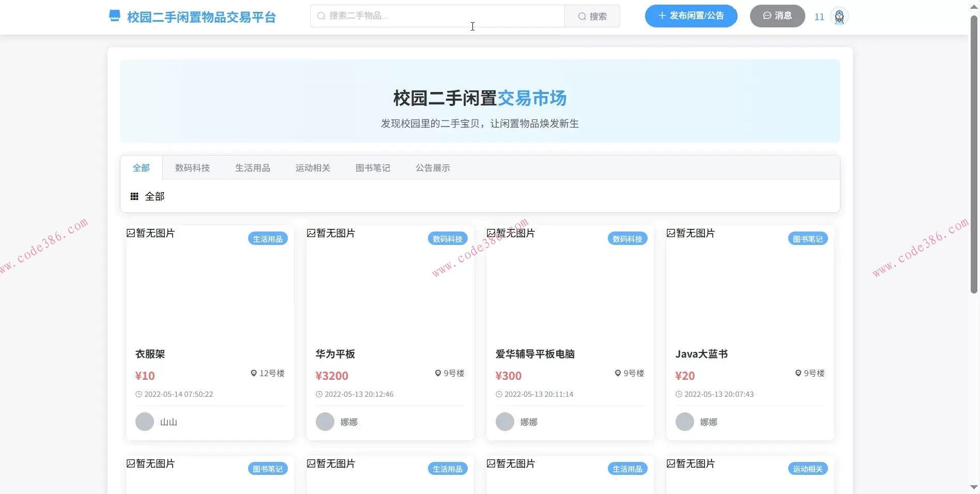Click the campus platform logo icon
Viewport: 980px width, 494px height.
(114, 16)
